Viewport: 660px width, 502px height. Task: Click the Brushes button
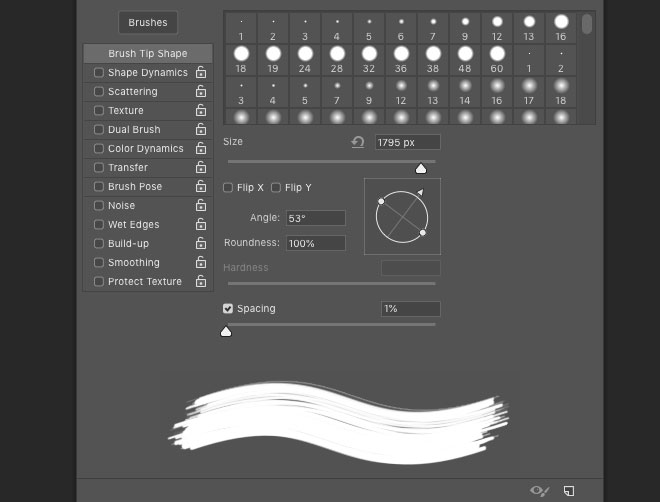click(x=148, y=22)
